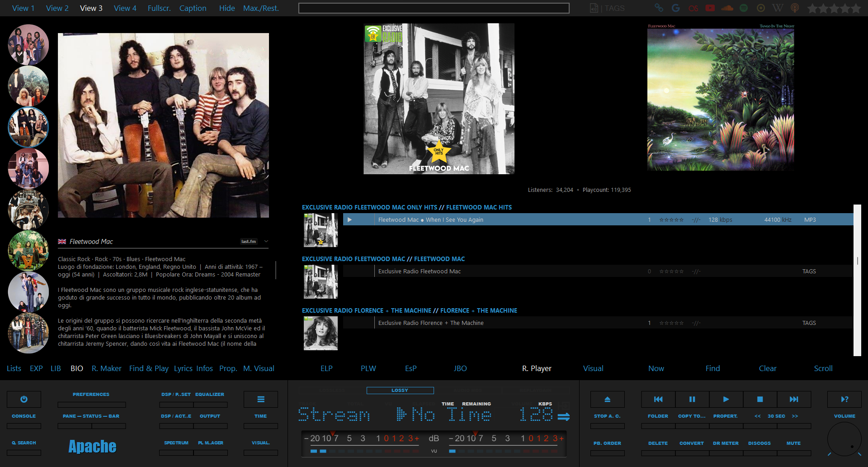This screenshot has width=868, height=467.
Task: Click Caption in the top bar
Action: point(193,8)
